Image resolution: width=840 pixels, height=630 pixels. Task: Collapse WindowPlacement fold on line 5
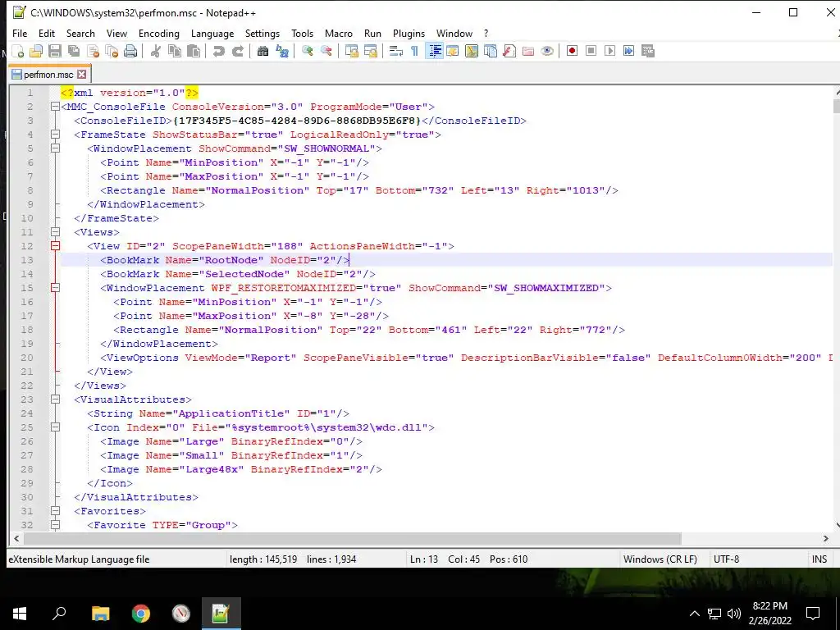tap(55, 148)
